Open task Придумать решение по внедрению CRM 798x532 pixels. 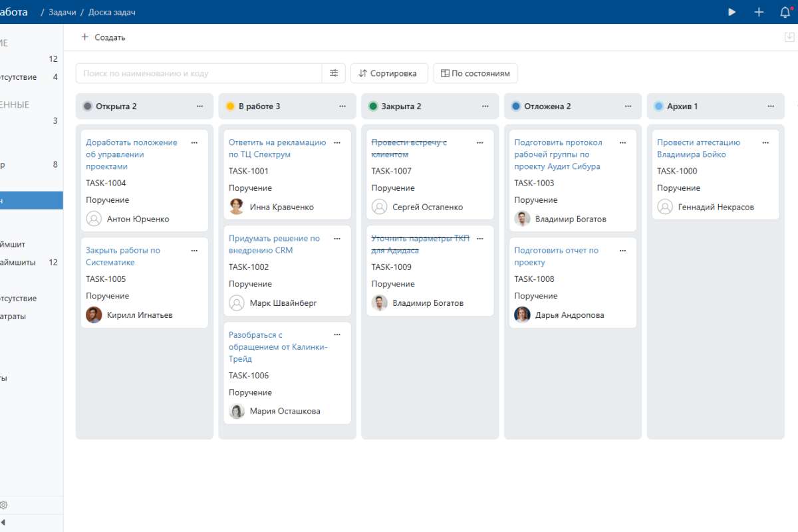tap(274, 245)
